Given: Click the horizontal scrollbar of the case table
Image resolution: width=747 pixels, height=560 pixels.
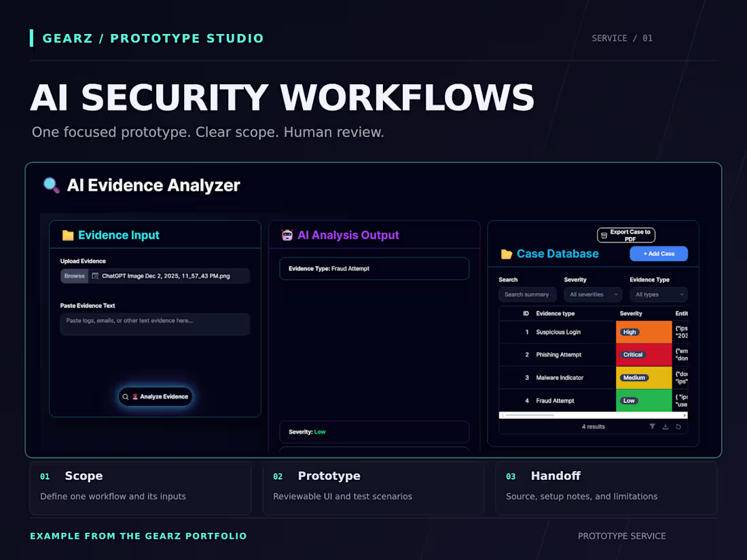Looking at the screenshot, I should [x=593, y=415].
